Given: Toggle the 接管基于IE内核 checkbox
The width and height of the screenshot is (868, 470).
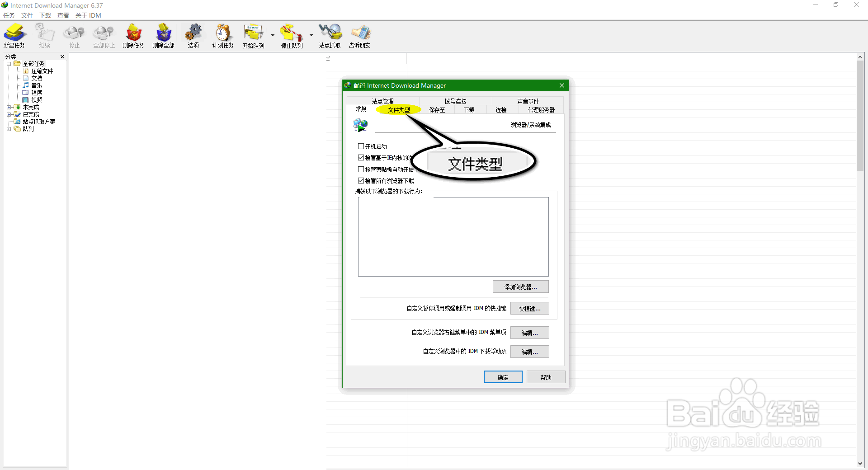Looking at the screenshot, I should click(x=361, y=158).
